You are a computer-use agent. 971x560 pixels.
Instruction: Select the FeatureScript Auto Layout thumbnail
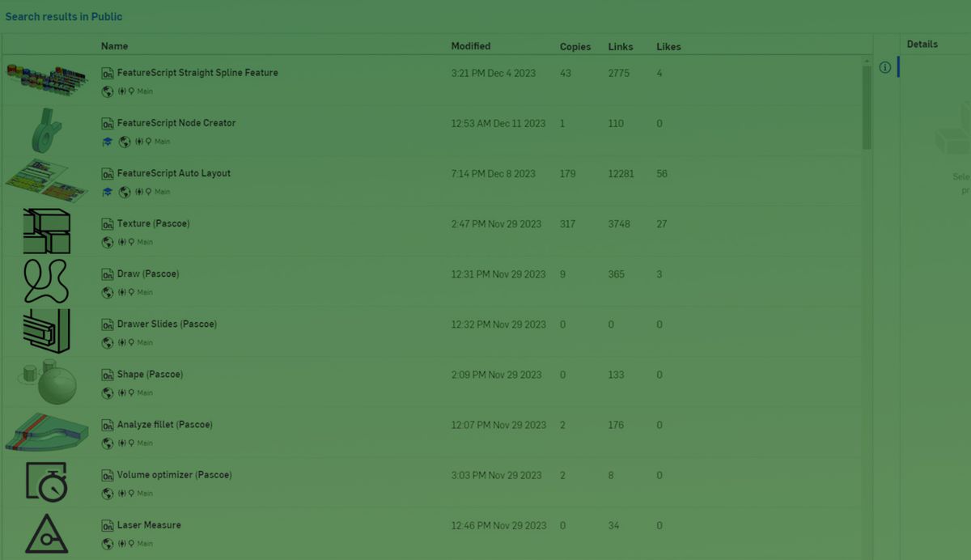click(47, 181)
